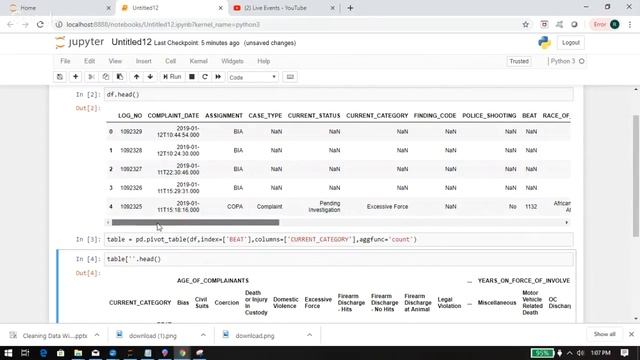The image size is (640, 360).
Task: Click the pivot_table code cell
Action: (x=338, y=239)
